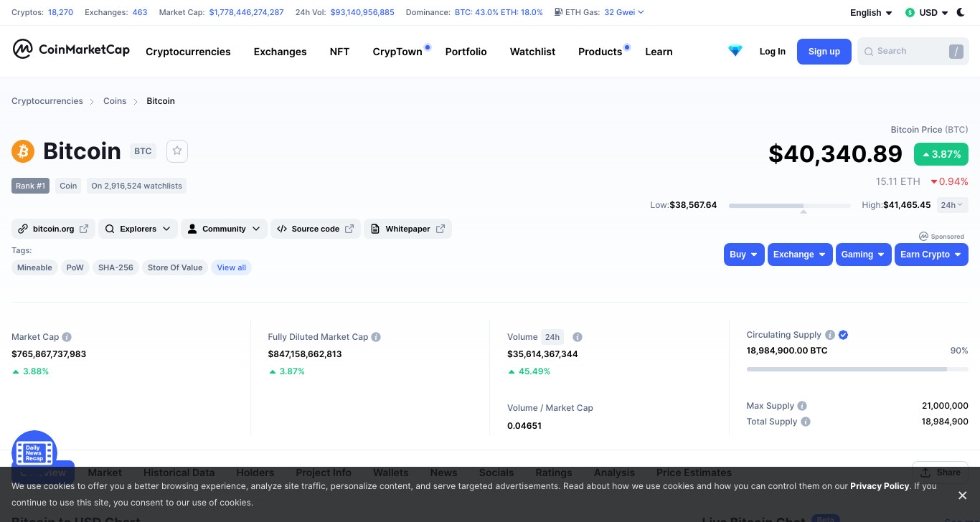The width and height of the screenshot is (980, 522).
Task: Change the 24h price range period
Action: [951, 205]
